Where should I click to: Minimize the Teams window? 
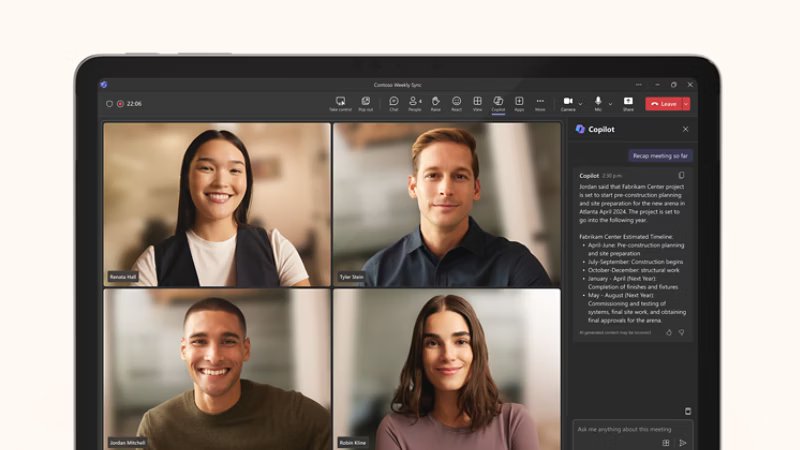[x=657, y=85]
